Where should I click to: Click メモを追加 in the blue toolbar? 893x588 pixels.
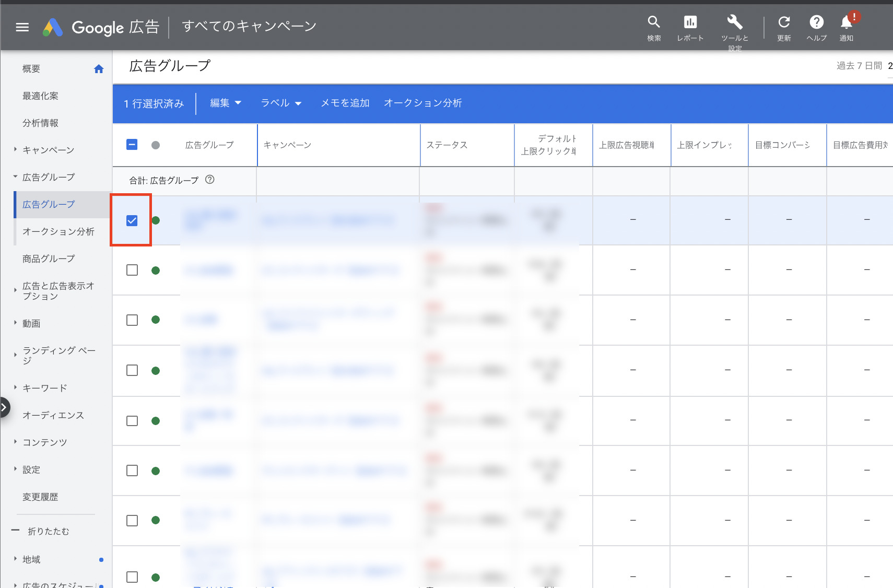[x=345, y=103]
